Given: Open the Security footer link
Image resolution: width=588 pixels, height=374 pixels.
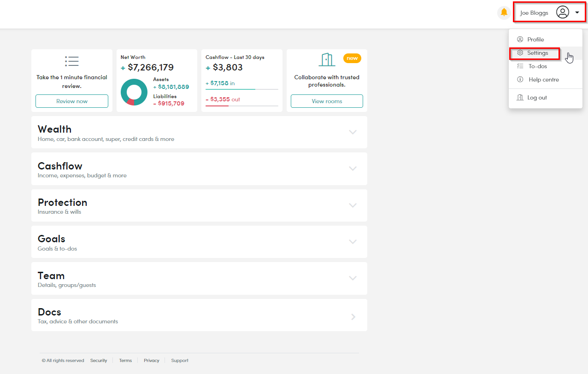Looking at the screenshot, I should (x=99, y=361).
